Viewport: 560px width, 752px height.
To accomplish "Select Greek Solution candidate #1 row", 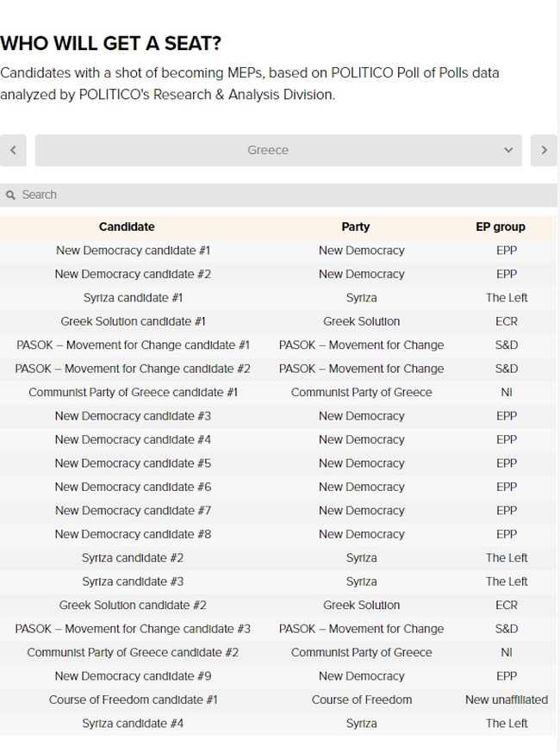I will 133,321.
